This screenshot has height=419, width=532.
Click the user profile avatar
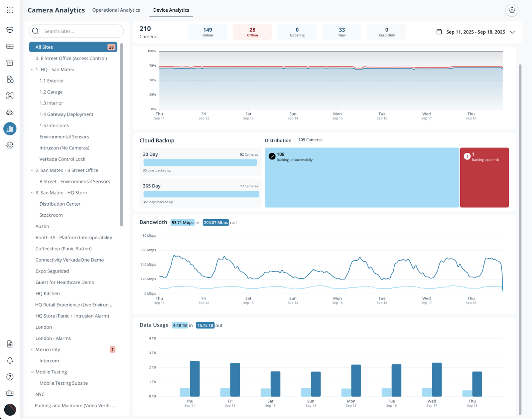pos(10,410)
